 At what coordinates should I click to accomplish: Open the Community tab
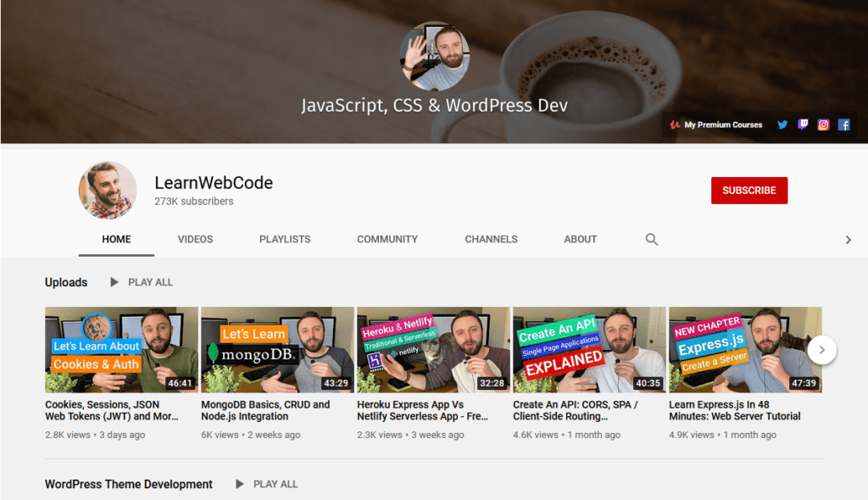[x=387, y=239]
